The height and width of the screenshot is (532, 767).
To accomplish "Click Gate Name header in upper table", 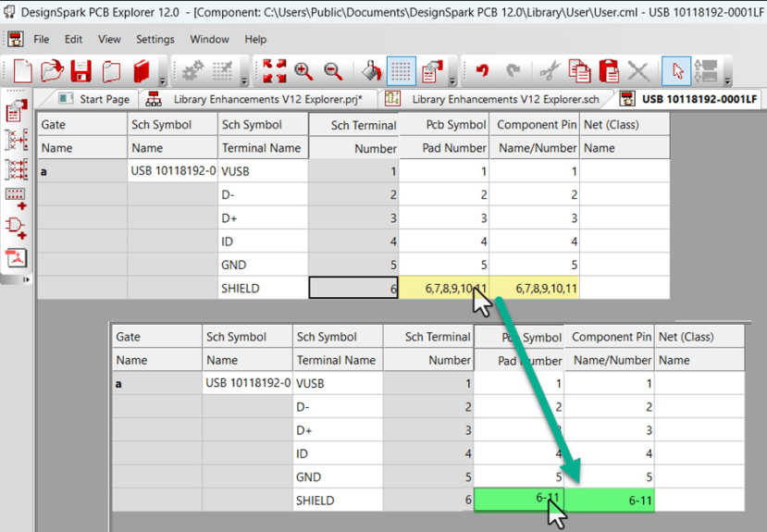I will tap(82, 136).
